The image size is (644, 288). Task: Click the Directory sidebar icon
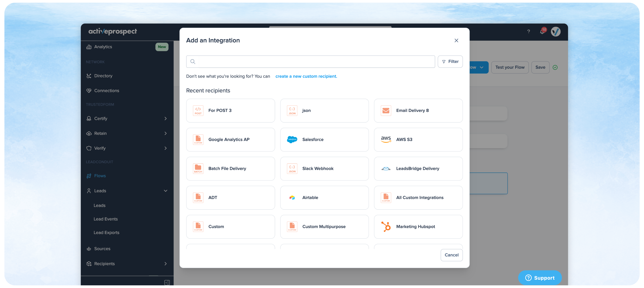pyautogui.click(x=89, y=76)
